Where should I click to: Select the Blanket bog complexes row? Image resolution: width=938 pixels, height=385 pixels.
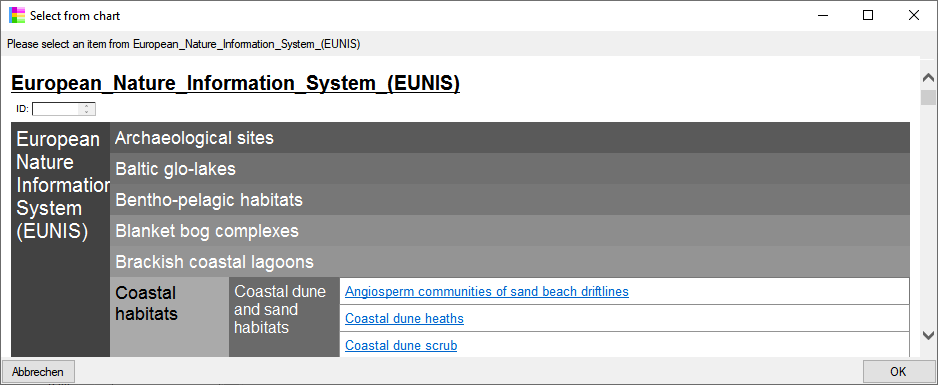(510, 231)
